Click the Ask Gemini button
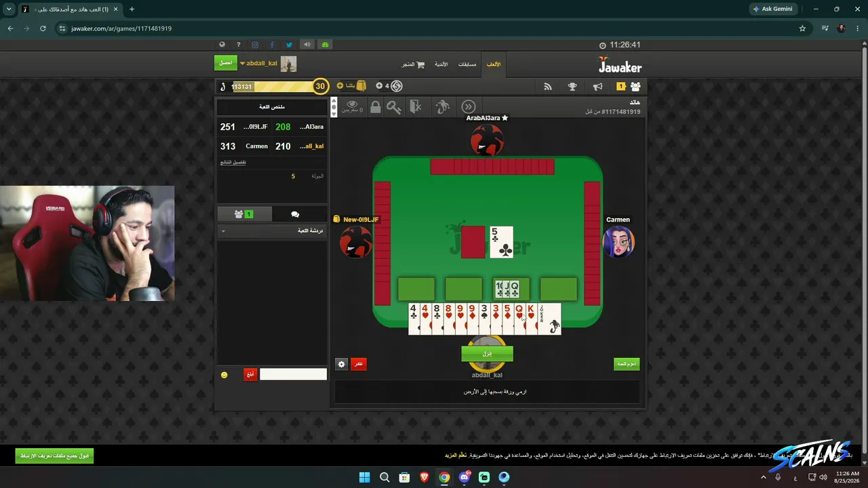This screenshot has height=488, width=868. click(x=772, y=9)
